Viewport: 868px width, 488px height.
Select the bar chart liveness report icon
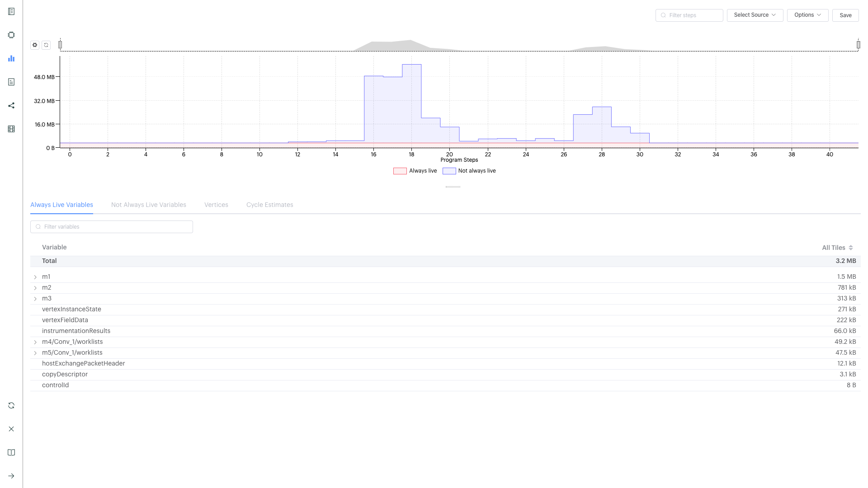(x=11, y=58)
